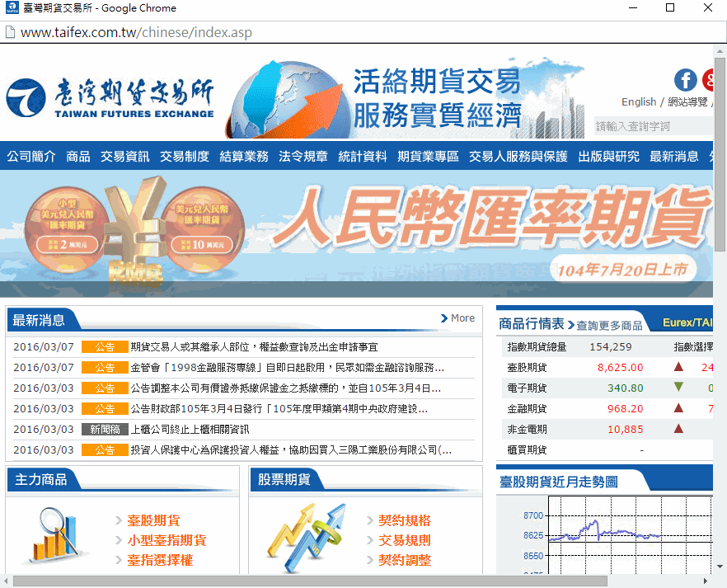727x588 pixels.
Task: Open 契約規格 link under 股票期貨
Action: pos(404,521)
